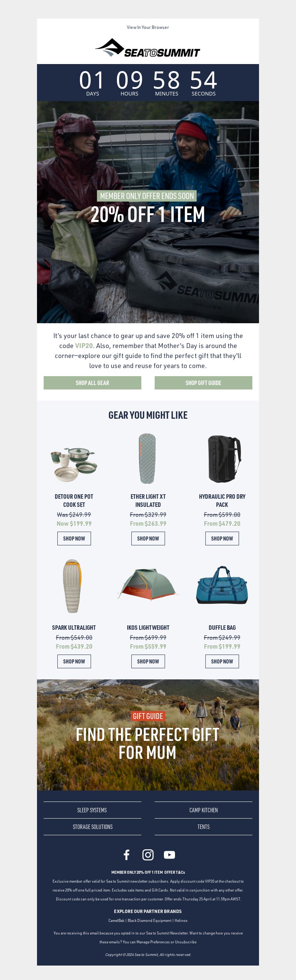Screen dimensions: 296x980
Task: Click the View In Your Browser link
Action: click(x=148, y=27)
